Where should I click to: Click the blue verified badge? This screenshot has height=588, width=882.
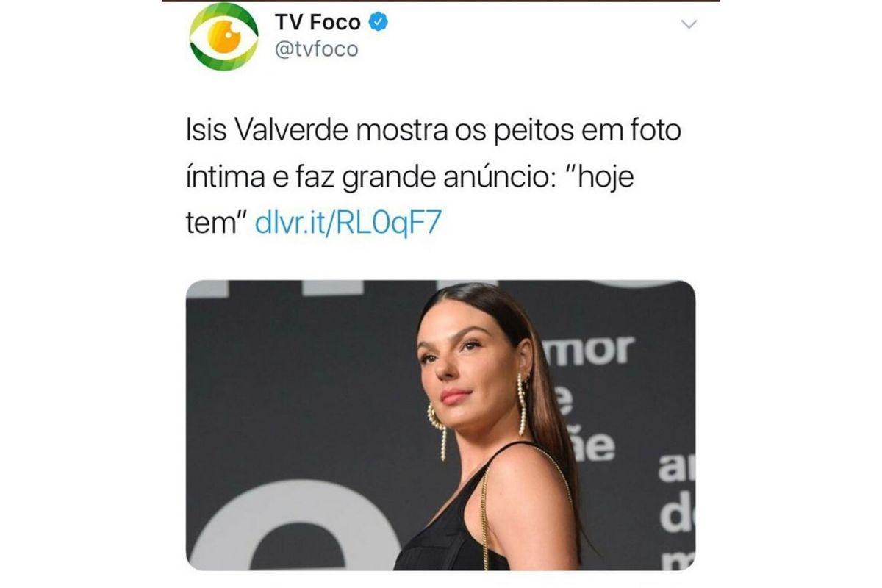pyautogui.click(x=379, y=23)
